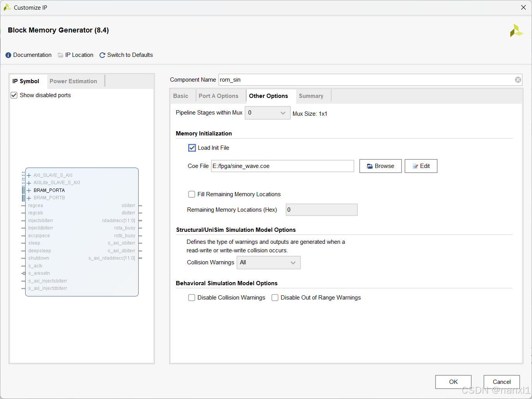Image resolution: width=532 pixels, height=399 pixels.
Task: Click the s_aclk port label
Action: (35, 266)
